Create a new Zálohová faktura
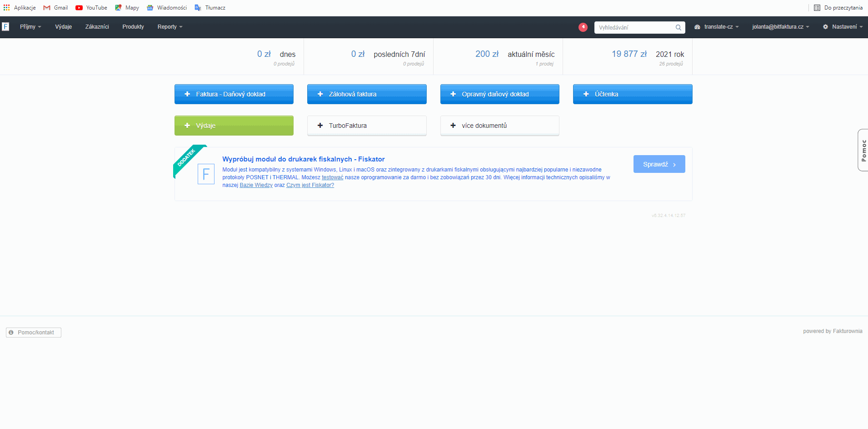Viewport: 868px width, 429px height. point(367,94)
